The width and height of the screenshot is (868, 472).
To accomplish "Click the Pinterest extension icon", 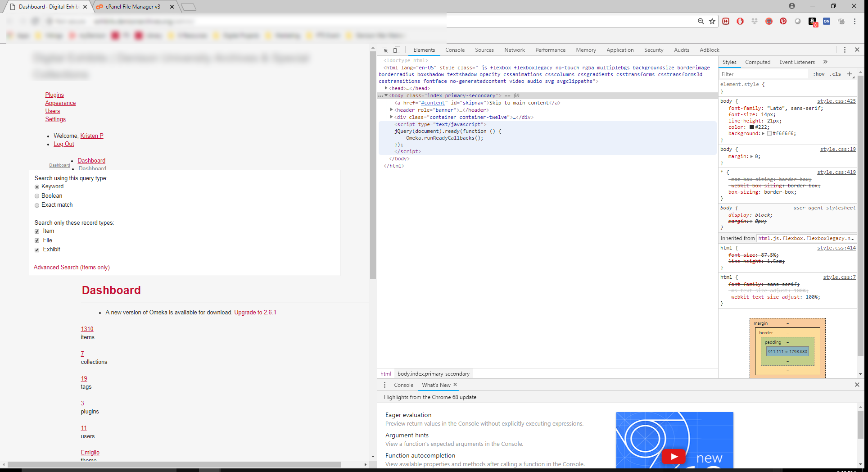I will pos(783,21).
